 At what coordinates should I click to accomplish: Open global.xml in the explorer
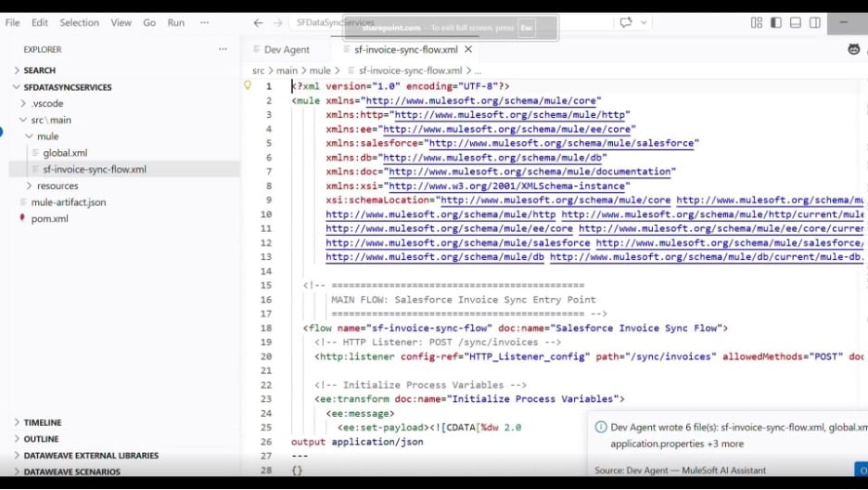pyautogui.click(x=65, y=153)
